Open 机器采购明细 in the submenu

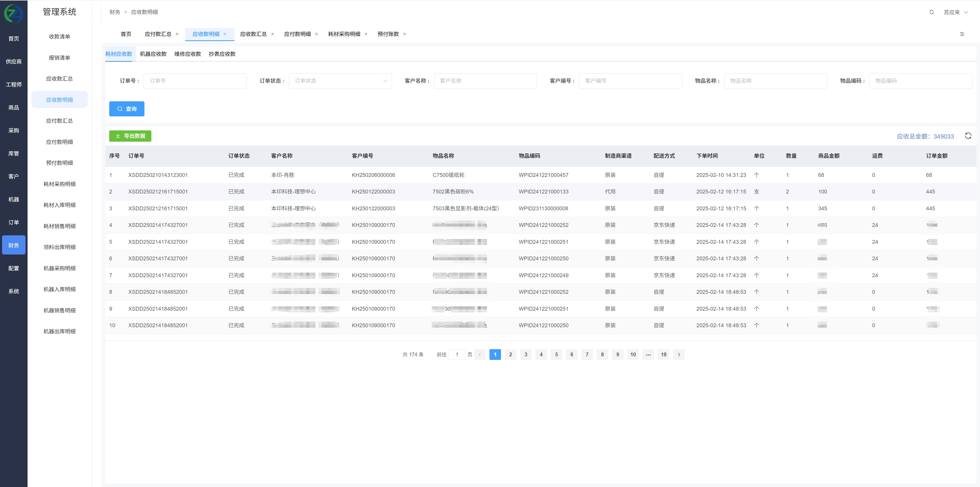(59, 268)
